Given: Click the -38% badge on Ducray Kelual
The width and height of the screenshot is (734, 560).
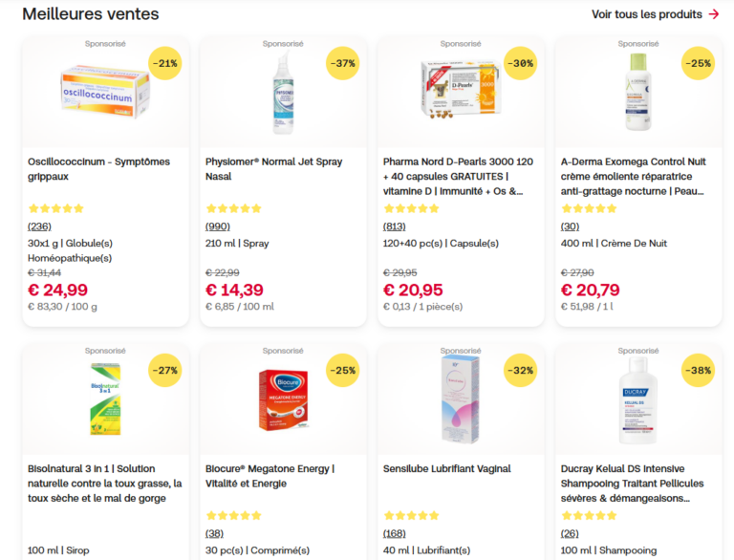Looking at the screenshot, I should 698,370.
